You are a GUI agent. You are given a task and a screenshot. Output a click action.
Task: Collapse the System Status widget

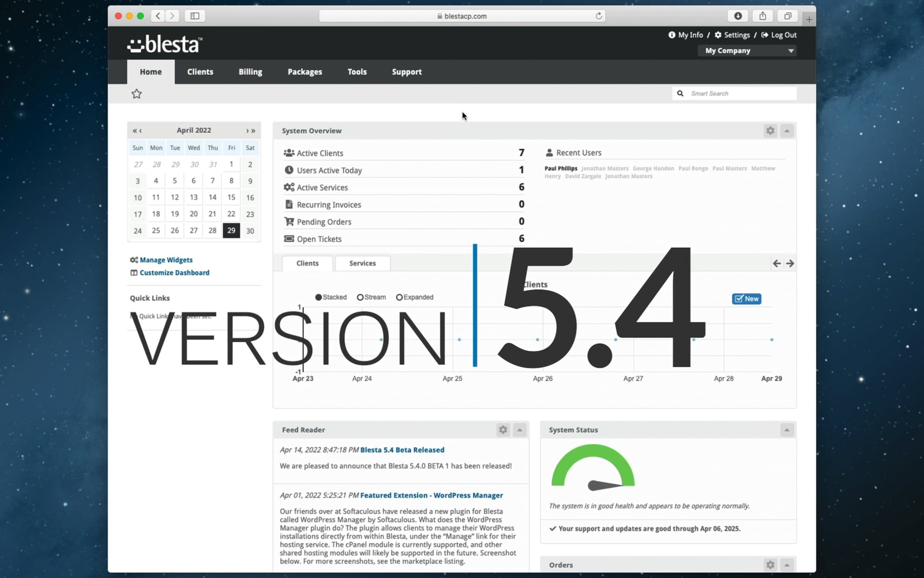(x=787, y=430)
